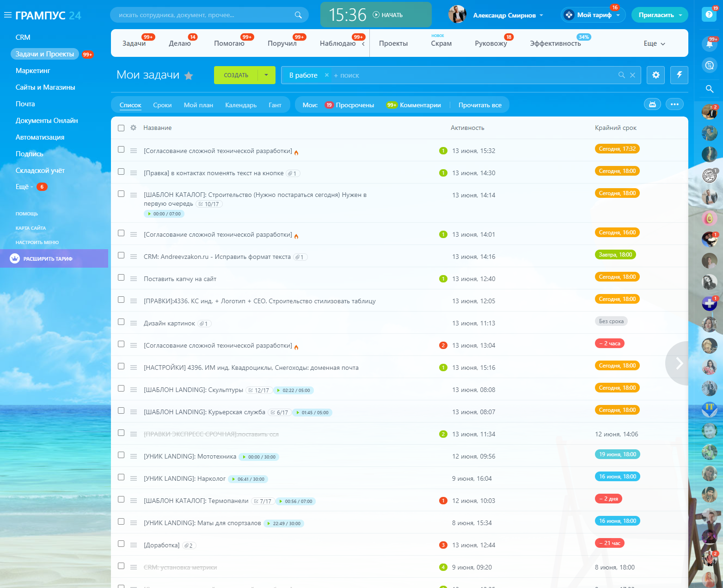The height and width of the screenshot is (588, 723).
Task: Open the Скрам tab
Action: point(441,43)
